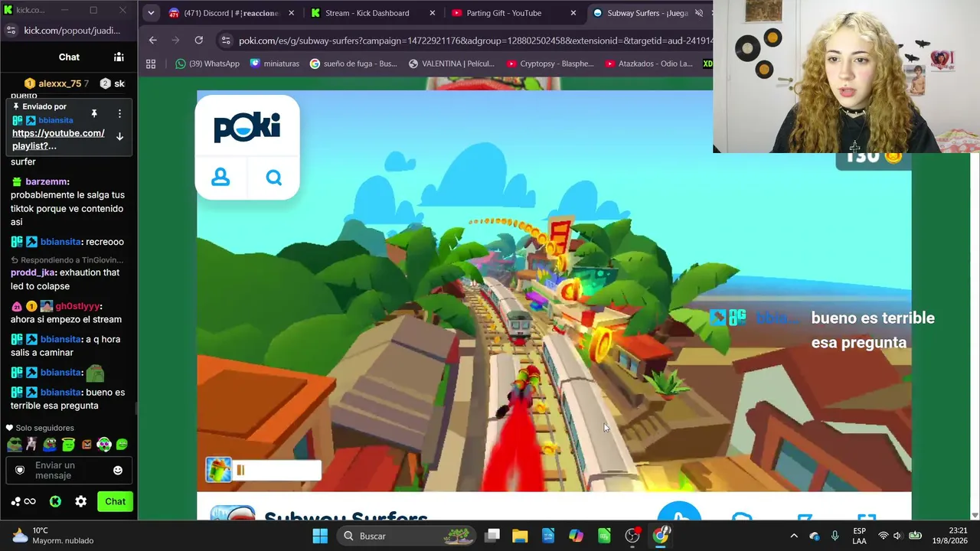Send message with green Chat button
Image resolution: width=980 pixels, height=551 pixels.
coord(116,501)
